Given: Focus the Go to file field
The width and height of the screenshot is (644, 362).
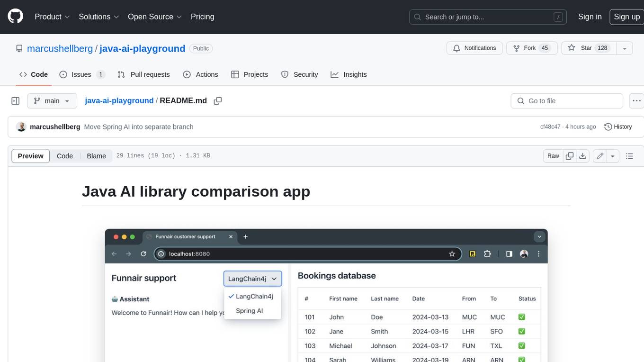Looking at the screenshot, I should 567,101.
